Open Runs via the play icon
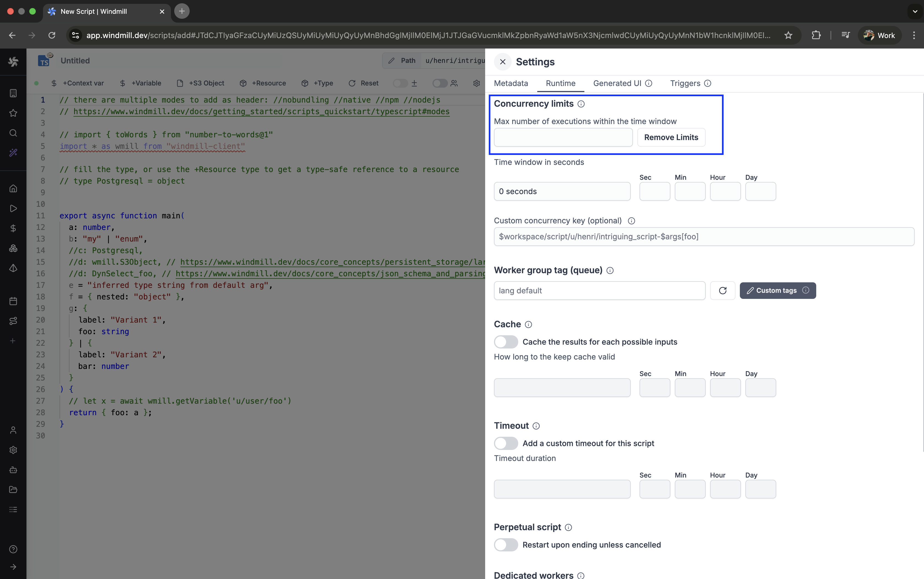Viewport: 924px width, 579px height. pyautogui.click(x=14, y=208)
